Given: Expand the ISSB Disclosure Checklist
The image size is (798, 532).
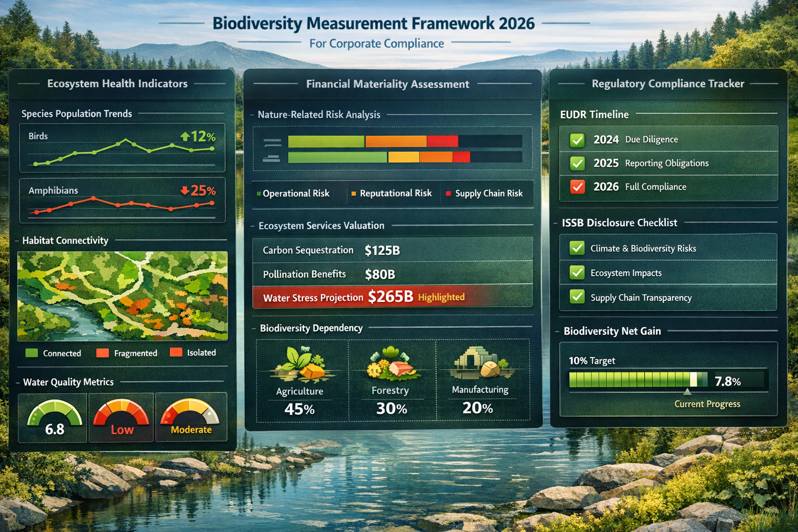Looking at the screenshot, I should pos(619,222).
